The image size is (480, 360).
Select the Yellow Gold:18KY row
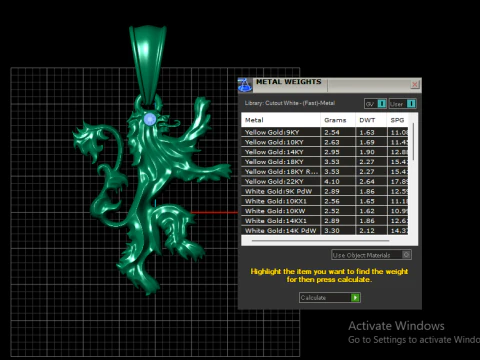coord(324,162)
